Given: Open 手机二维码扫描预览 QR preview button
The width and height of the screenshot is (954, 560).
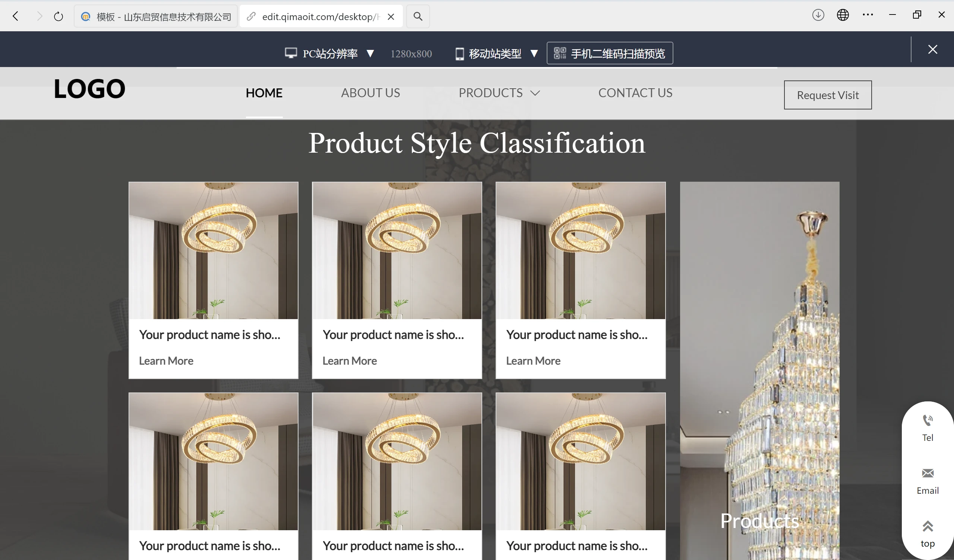Looking at the screenshot, I should [x=610, y=53].
